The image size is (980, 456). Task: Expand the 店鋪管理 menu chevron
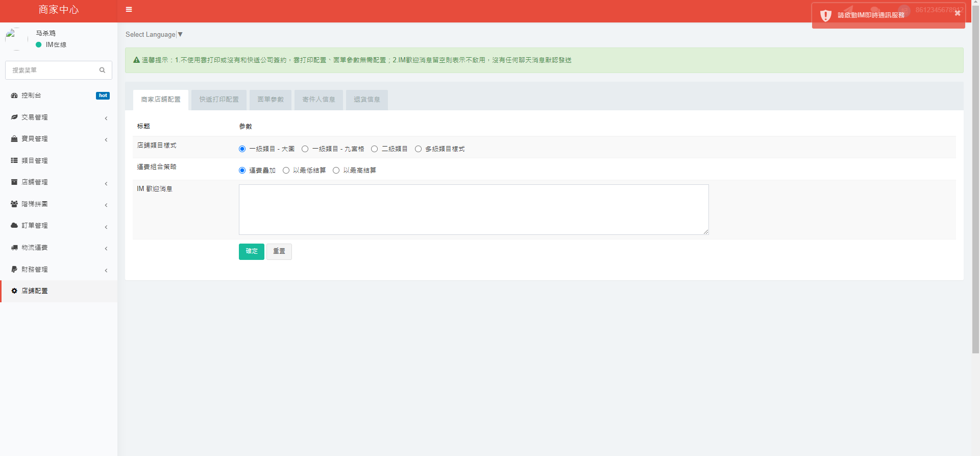pos(106,183)
